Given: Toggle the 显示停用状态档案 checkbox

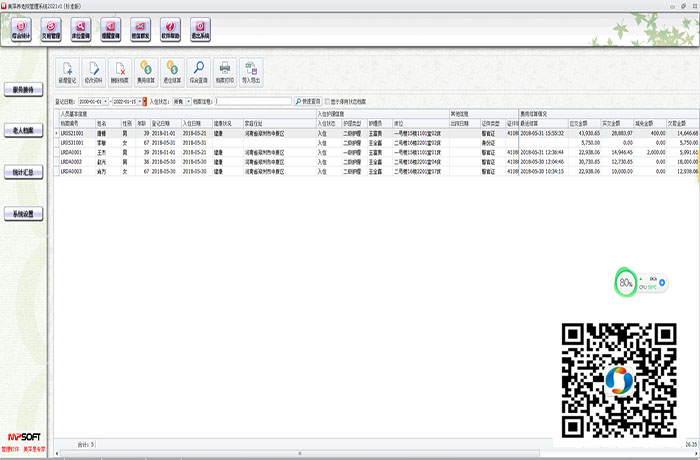Looking at the screenshot, I should [x=327, y=102].
